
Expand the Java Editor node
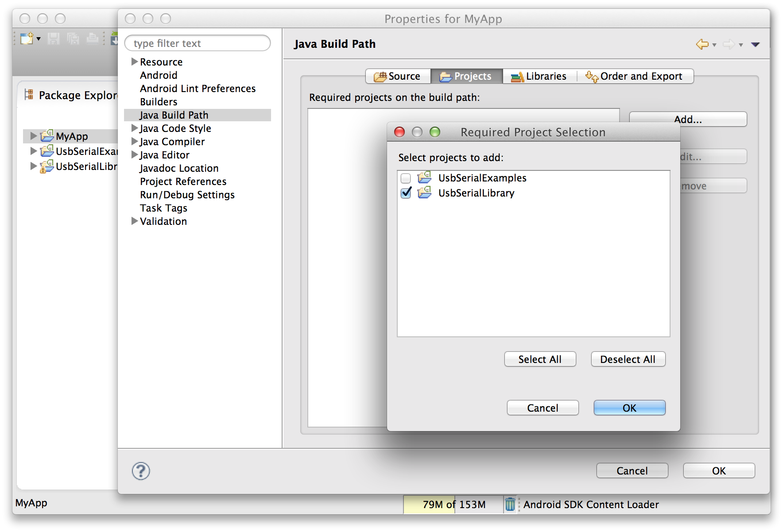134,154
